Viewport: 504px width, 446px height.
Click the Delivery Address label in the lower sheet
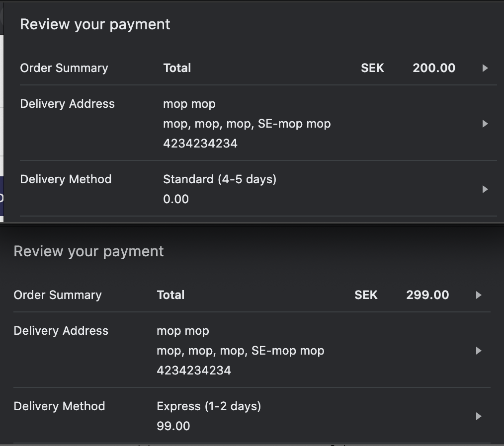pyautogui.click(x=61, y=331)
